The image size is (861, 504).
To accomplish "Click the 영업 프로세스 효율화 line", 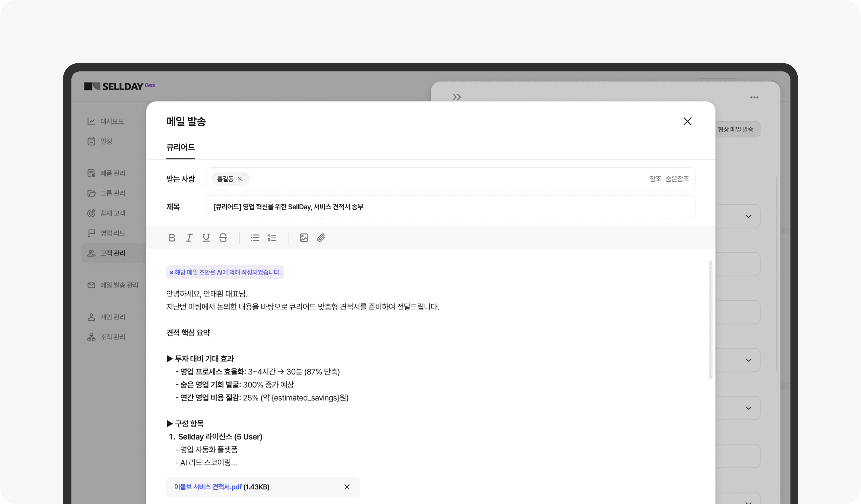I will [258, 372].
